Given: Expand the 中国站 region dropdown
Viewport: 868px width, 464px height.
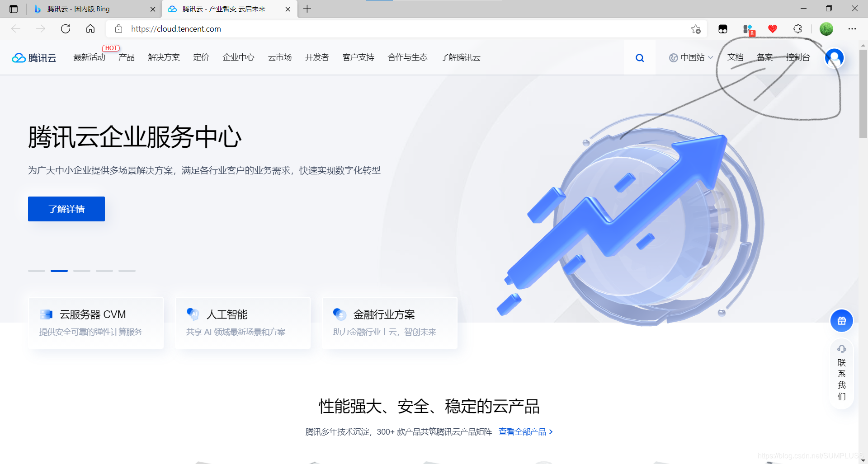Looking at the screenshot, I should [x=690, y=57].
